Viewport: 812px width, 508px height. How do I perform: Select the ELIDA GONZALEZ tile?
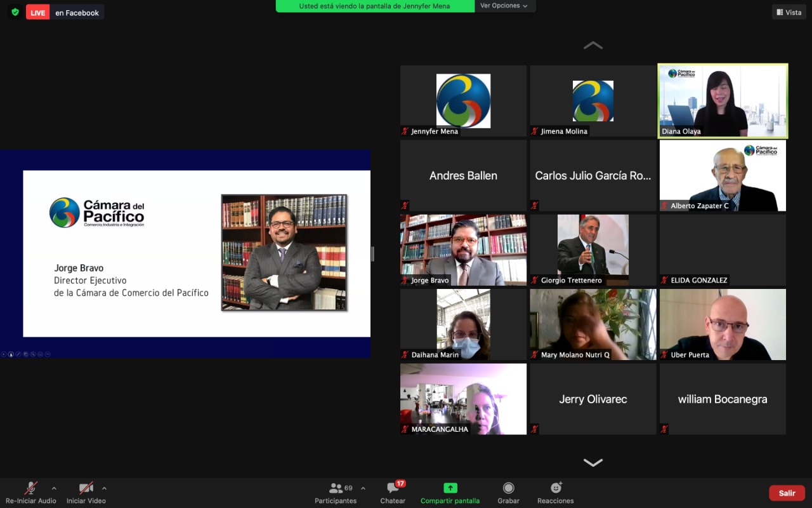[723, 250]
